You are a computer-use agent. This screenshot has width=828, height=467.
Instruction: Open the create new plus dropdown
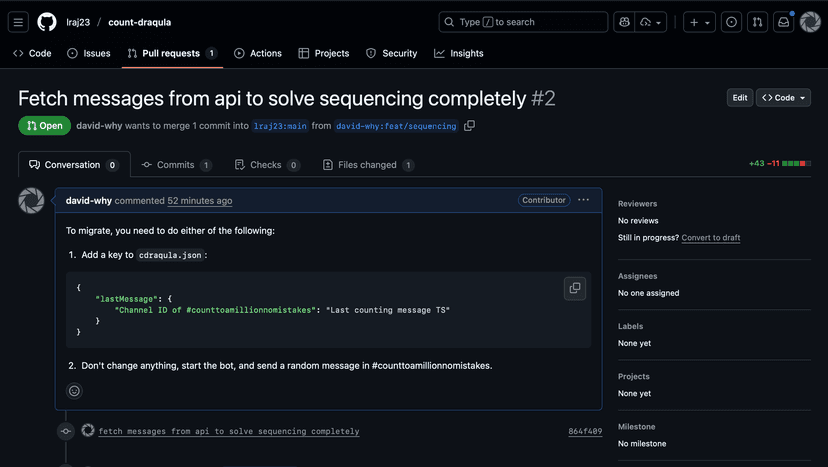(698, 22)
